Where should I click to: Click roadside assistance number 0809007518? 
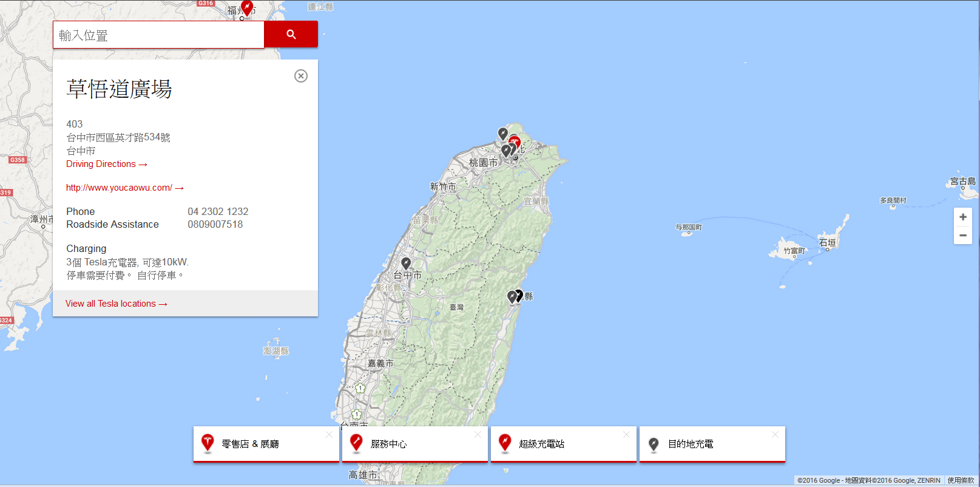[215, 224]
